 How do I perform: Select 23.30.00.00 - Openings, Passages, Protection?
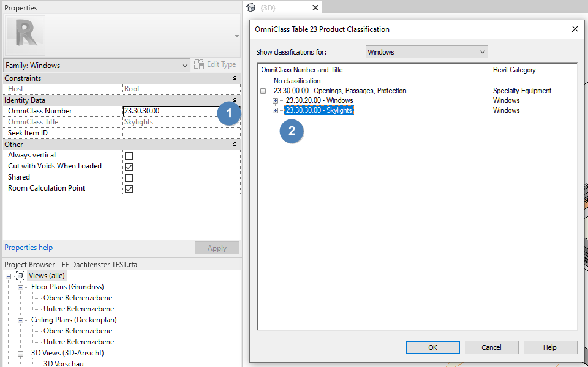(340, 91)
